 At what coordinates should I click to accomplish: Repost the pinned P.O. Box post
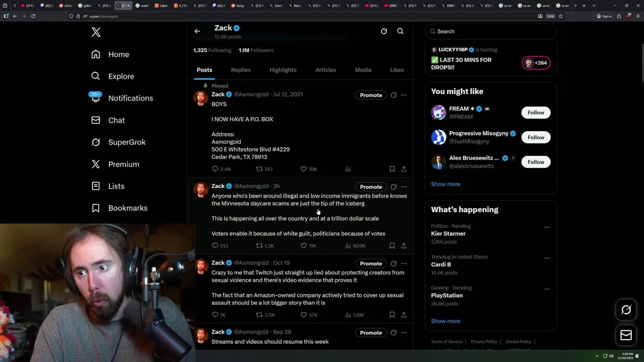point(264,169)
